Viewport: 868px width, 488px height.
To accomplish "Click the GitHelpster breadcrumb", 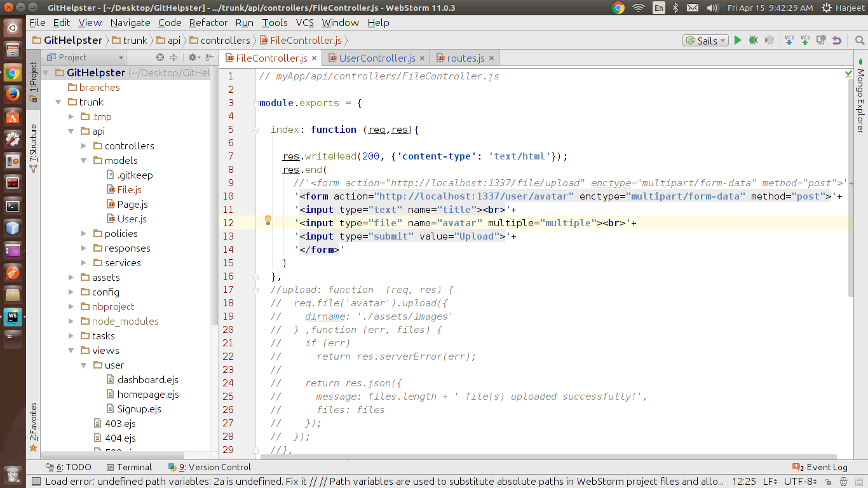I will [67, 40].
